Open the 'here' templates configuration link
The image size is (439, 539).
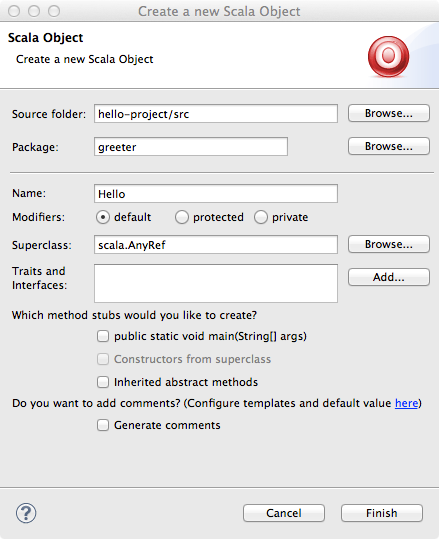click(x=406, y=403)
